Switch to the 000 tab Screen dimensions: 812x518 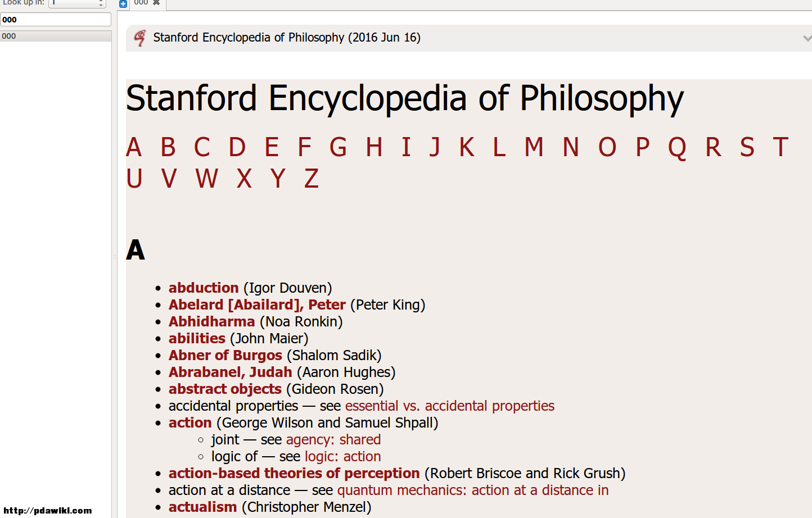(141, 3)
